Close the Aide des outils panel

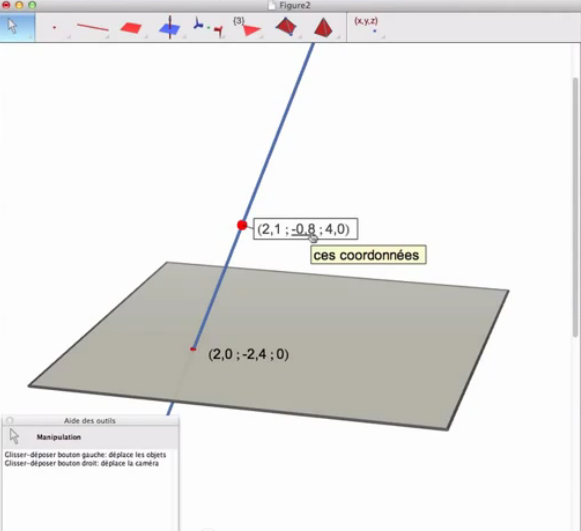coord(10,420)
